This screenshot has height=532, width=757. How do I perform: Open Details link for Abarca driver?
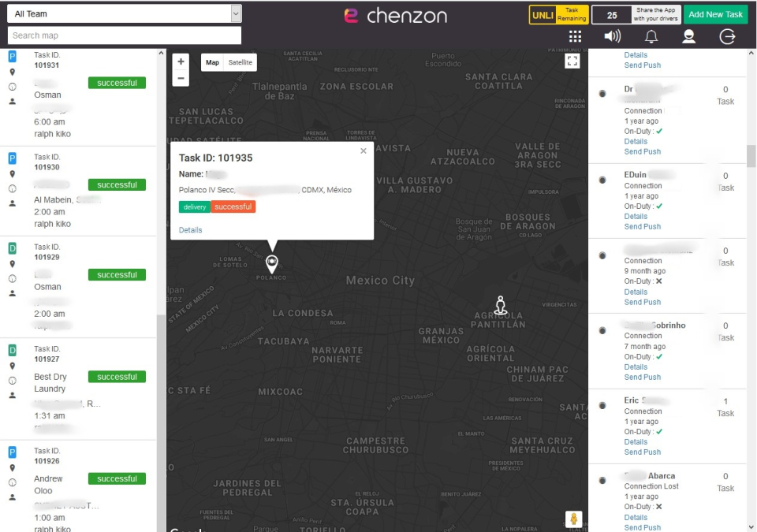[x=636, y=518]
